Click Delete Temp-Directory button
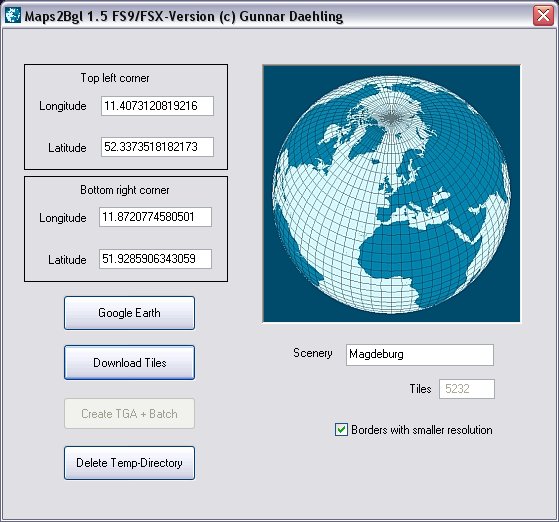This screenshot has width=559, height=522. point(129,463)
